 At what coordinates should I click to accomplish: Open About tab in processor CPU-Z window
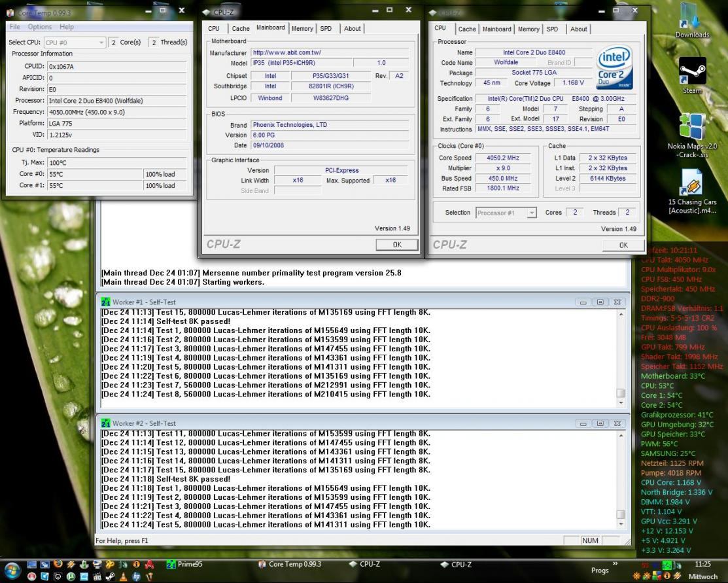coord(578,29)
